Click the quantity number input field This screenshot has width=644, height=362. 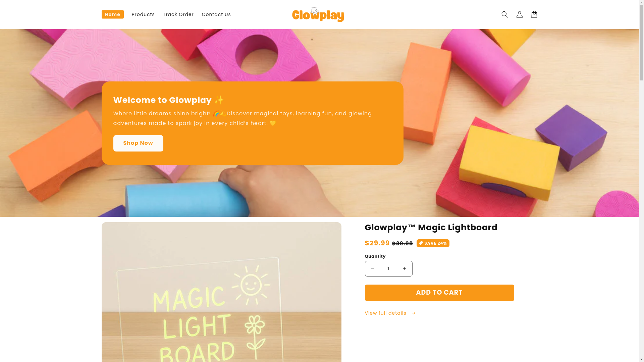click(388, 268)
